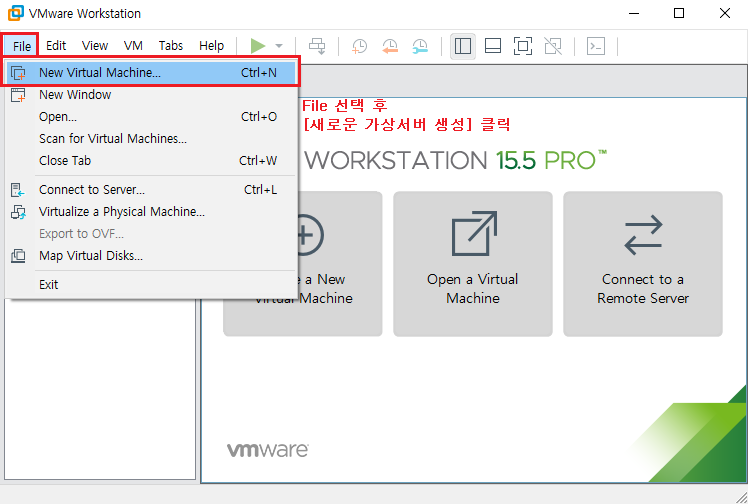The width and height of the screenshot is (748, 504).
Task: Click the two-way arrows connect icon
Action: tap(643, 235)
